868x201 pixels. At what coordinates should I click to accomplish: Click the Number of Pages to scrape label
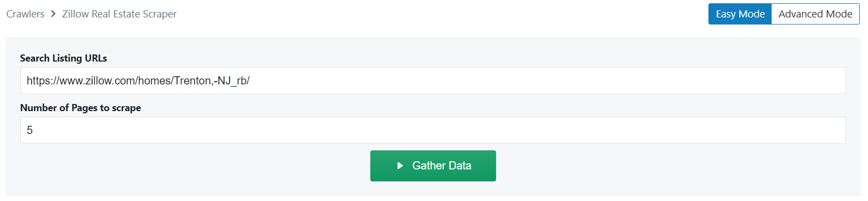click(x=81, y=108)
